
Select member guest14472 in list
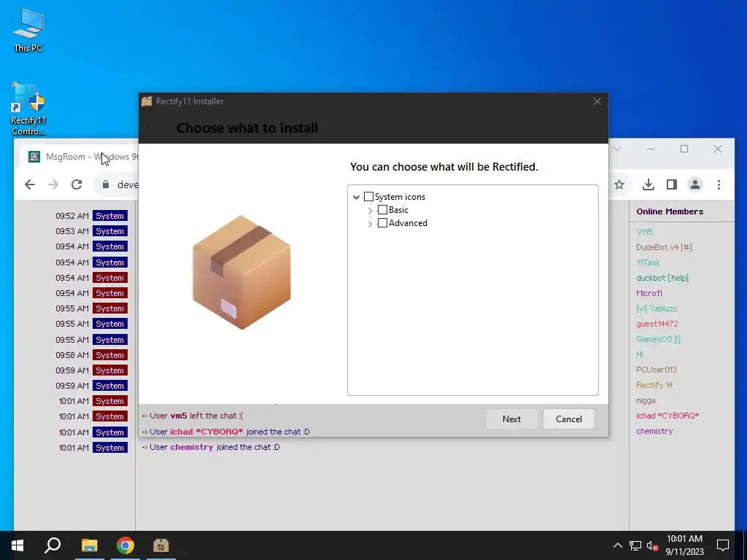[657, 324]
